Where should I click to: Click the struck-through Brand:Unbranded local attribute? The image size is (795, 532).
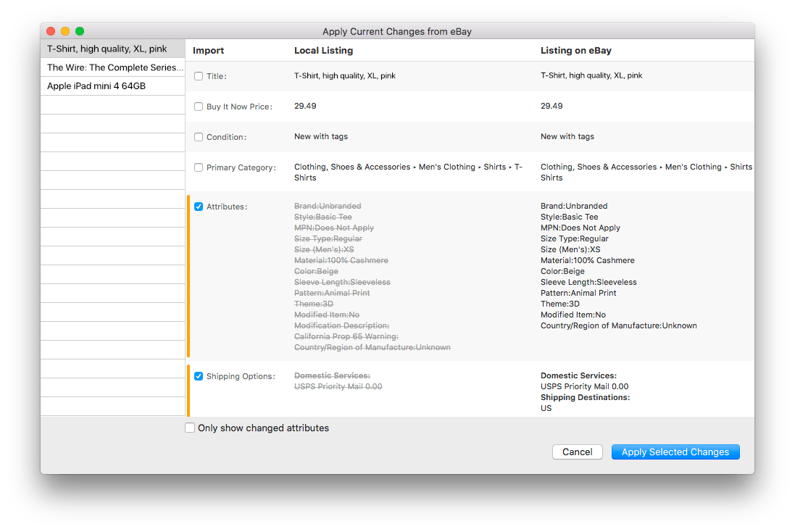click(x=328, y=207)
